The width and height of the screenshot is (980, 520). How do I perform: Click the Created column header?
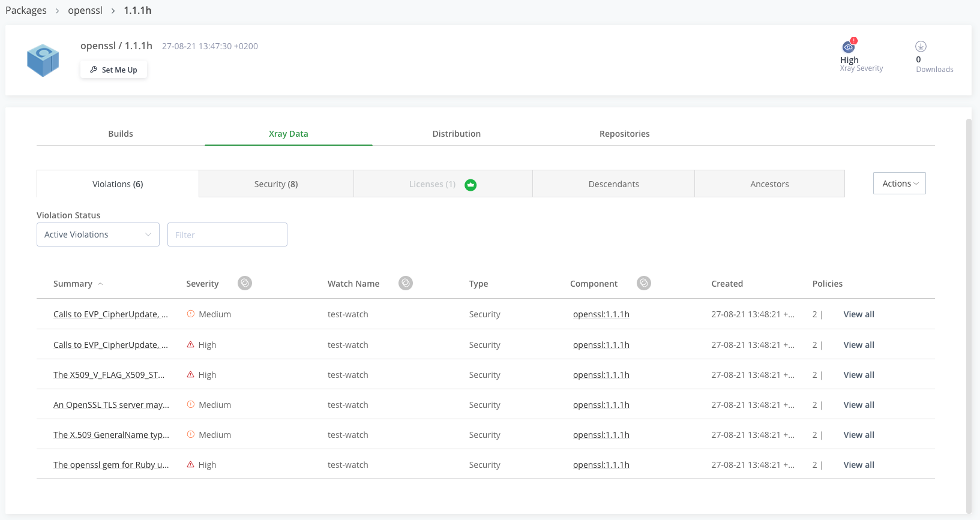coord(727,284)
